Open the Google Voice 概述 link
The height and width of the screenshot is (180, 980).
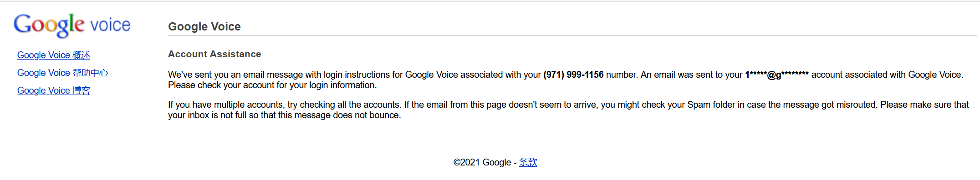[54, 55]
